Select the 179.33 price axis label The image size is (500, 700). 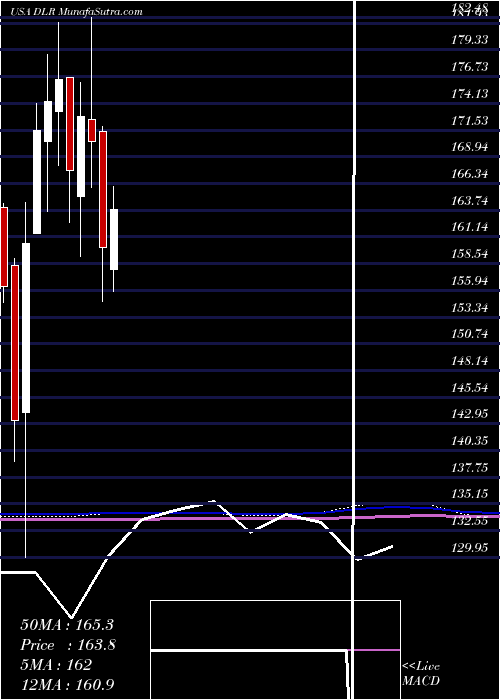tap(469, 40)
